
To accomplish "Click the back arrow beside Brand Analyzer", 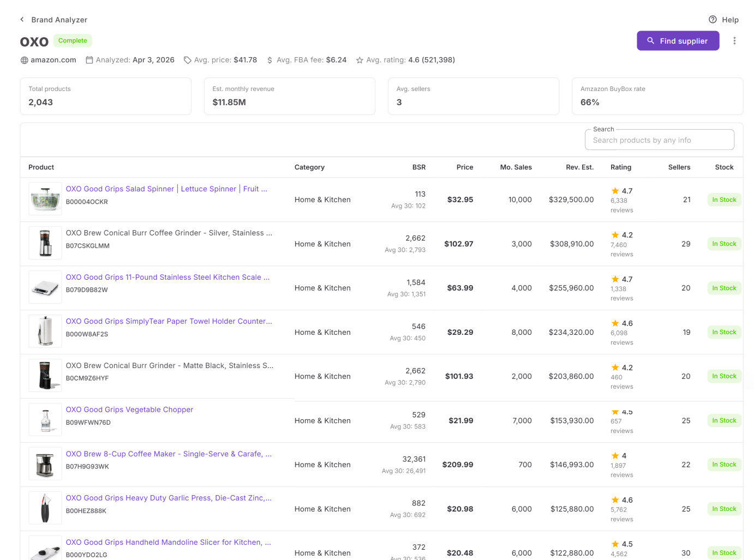I will pyautogui.click(x=21, y=19).
